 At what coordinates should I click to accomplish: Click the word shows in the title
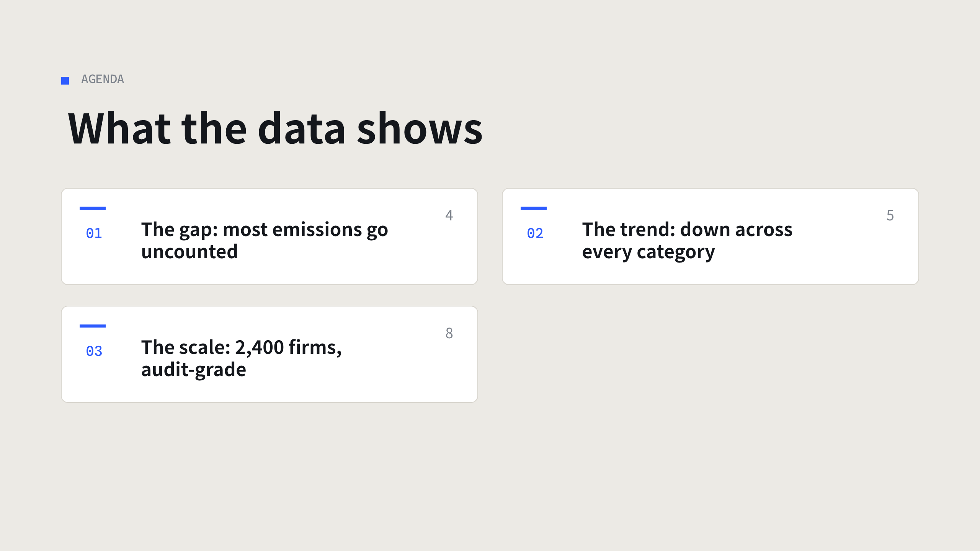(x=420, y=128)
